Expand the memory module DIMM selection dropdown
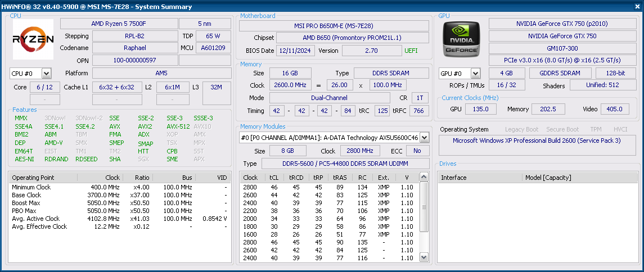 tap(424, 138)
